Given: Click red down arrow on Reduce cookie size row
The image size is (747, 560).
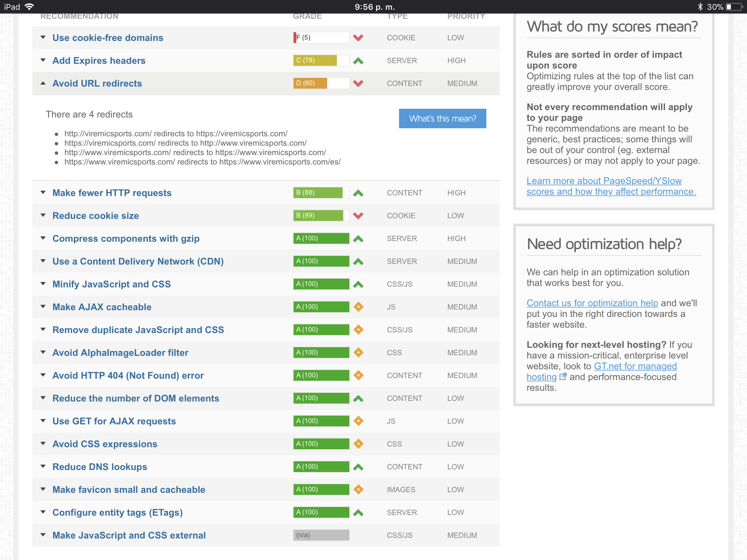Looking at the screenshot, I should (x=358, y=216).
